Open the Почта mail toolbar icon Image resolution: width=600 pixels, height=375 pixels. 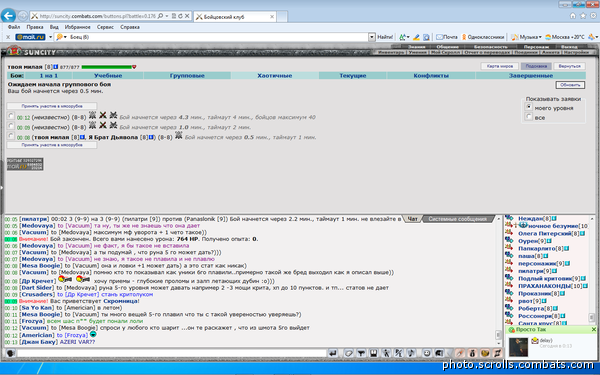tap(447, 37)
